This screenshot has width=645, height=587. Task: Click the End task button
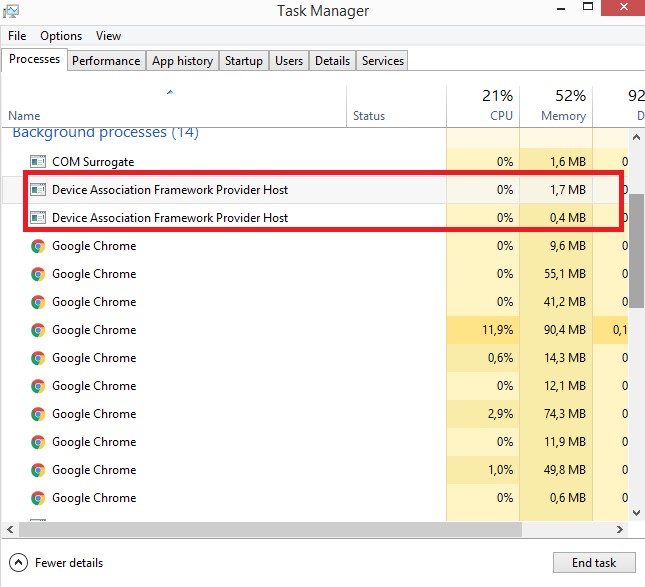coord(594,562)
